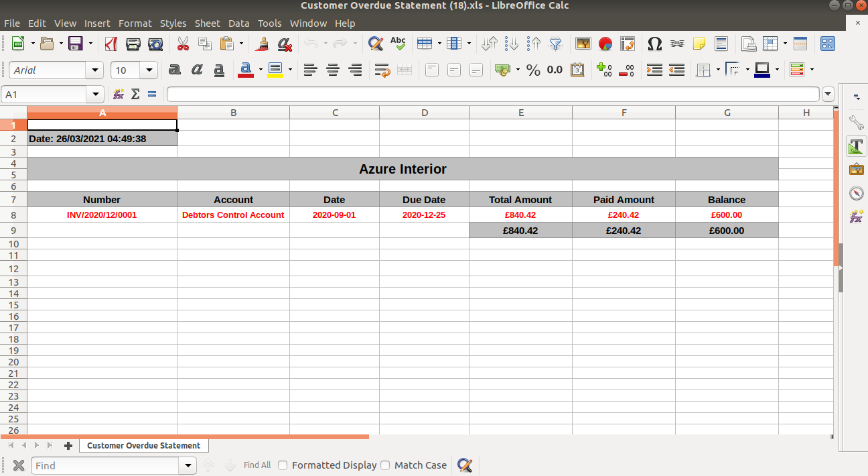Run the spelling check
The height and width of the screenshot is (476, 868).
pyautogui.click(x=398, y=44)
